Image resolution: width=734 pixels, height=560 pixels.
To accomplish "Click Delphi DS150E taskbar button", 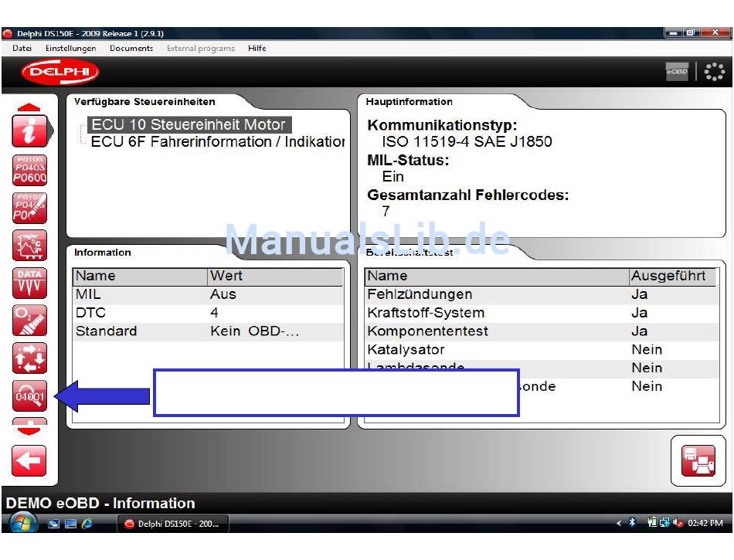I will pyautogui.click(x=173, y=524).
